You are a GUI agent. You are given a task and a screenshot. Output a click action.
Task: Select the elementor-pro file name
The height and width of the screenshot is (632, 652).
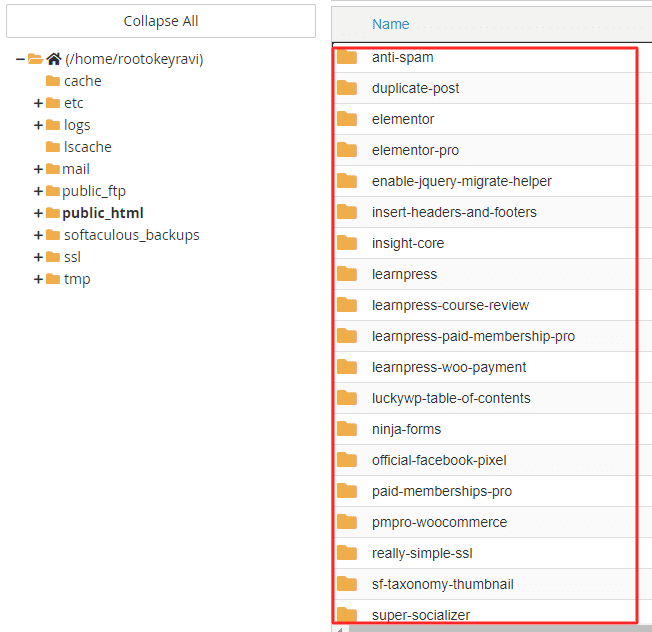[x=415, y=150]
